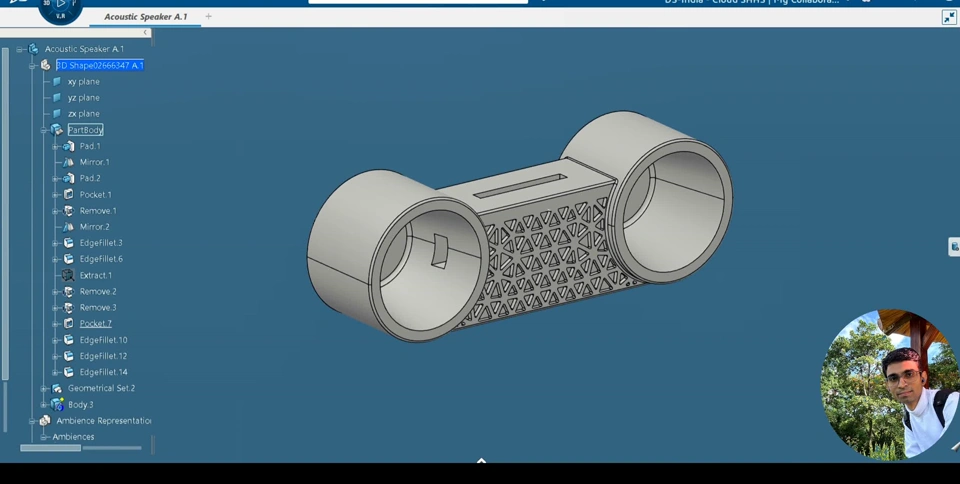960x484 pixels.
Task: Click the Geometrical Set.2 icon
Action: (57, 389)
